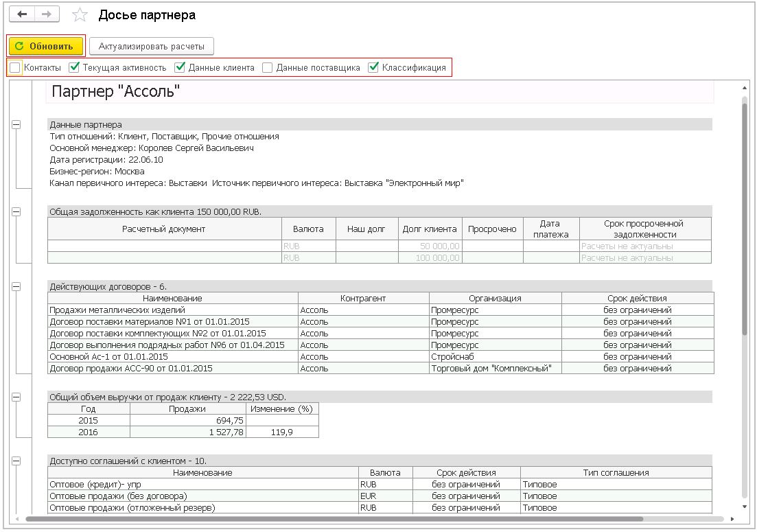The height and width of the screenshot is (532, 757).
Task: Uncheck Классификация checkbox
Action: (373, 67)
